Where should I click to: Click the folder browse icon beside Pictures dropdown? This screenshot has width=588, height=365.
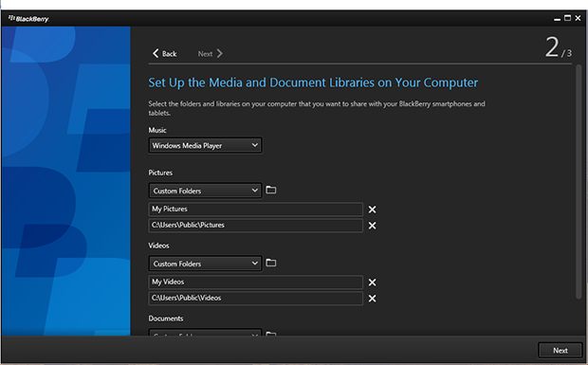(x=270, y=190)
